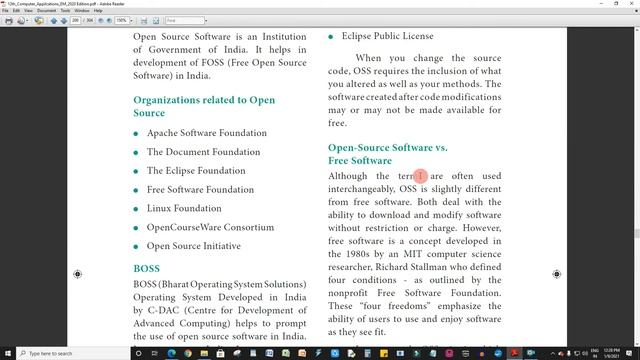Open Google Chrome from the taskbar

pos(188,353)
